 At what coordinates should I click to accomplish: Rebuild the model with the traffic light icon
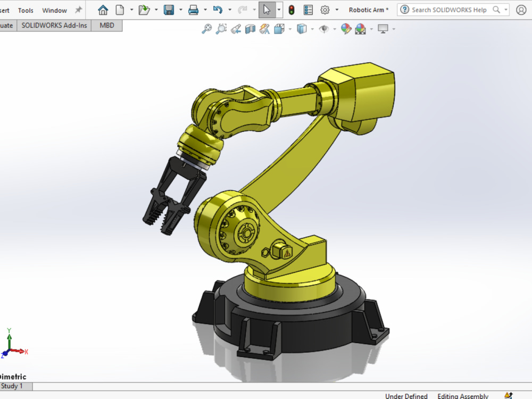coord(292,10)
